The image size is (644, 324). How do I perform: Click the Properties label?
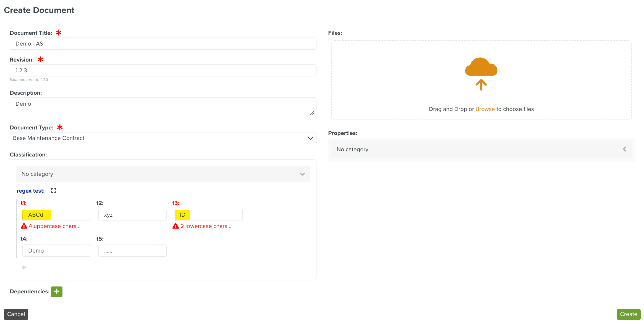pos(342,133)
